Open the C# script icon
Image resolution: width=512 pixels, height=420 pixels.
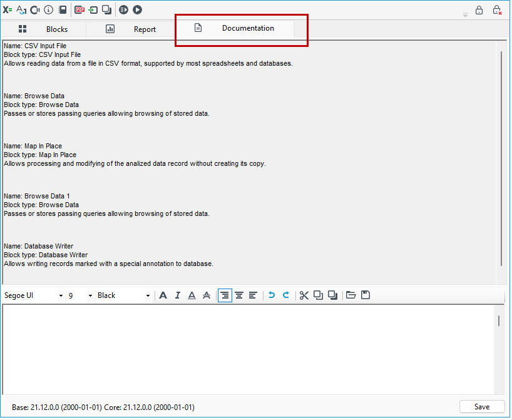(35, 10)
